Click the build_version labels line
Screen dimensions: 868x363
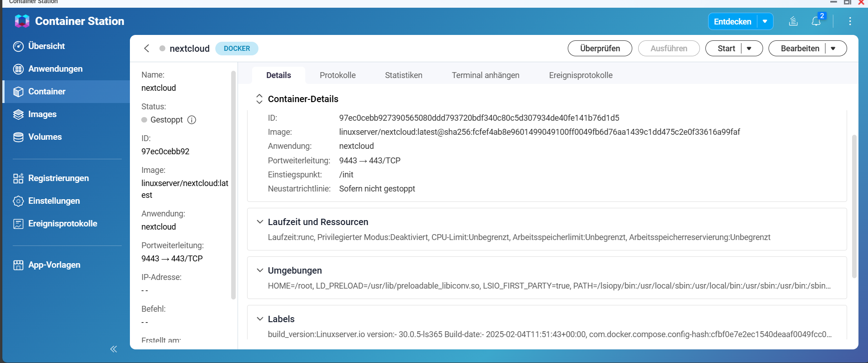[550, 334]
